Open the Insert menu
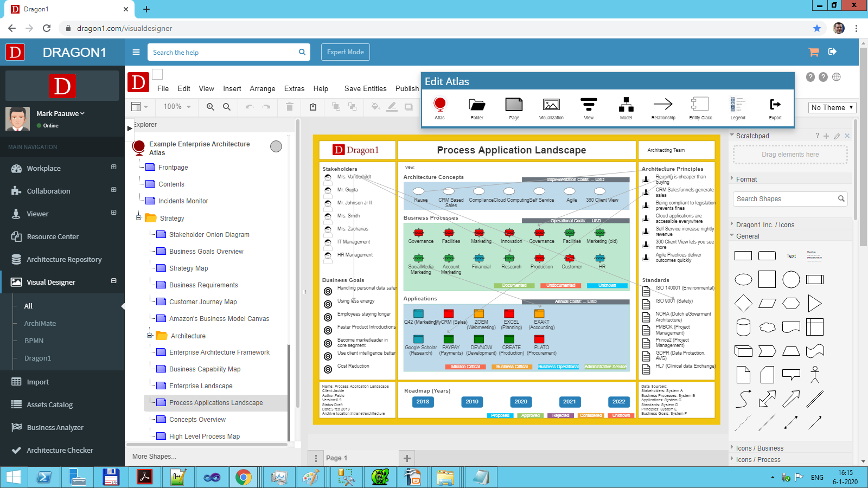 click(x=232, y=88)
